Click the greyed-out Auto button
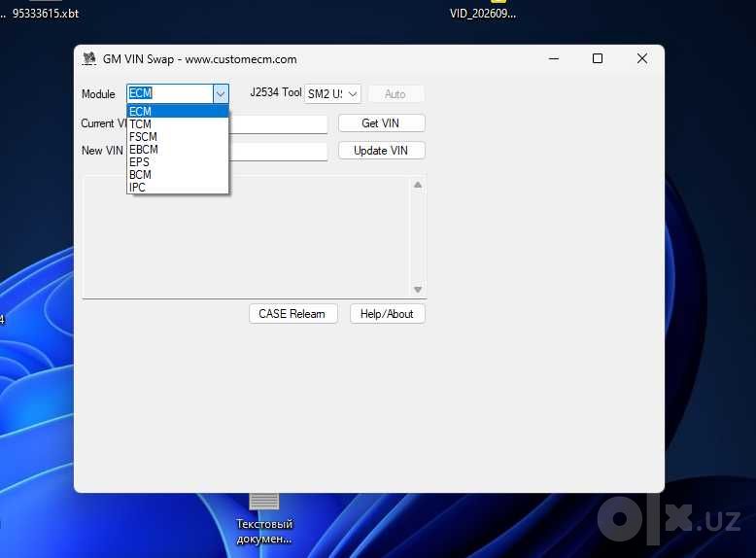The height and width of the screenshot is (558, 756). 395,94
